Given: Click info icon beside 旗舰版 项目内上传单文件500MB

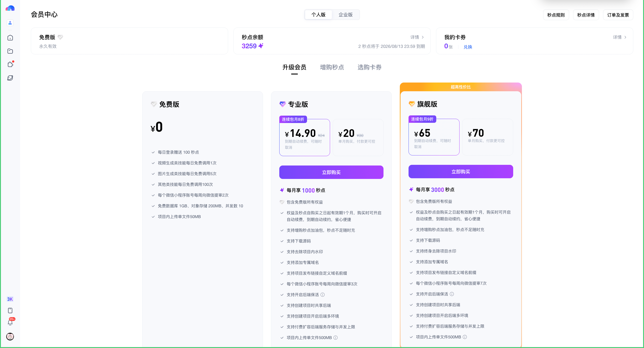Looking at the screenshot, I should click(465, 337).
